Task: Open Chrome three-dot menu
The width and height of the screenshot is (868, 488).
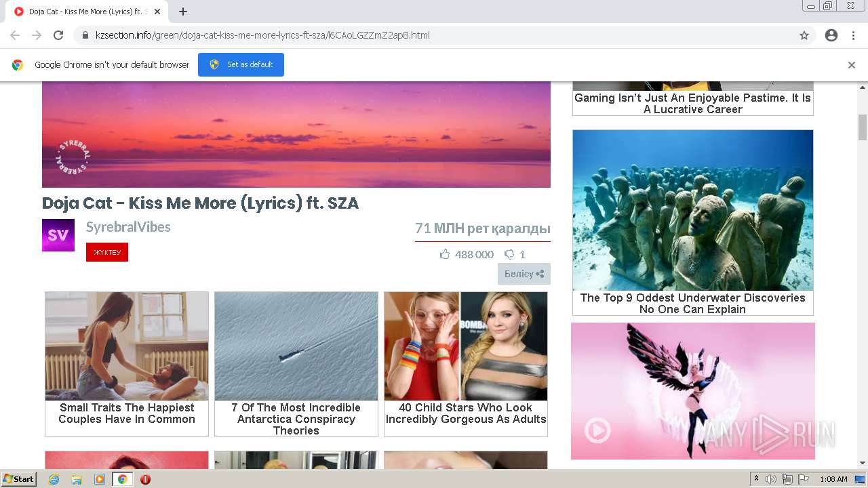Action: point(853,35)
